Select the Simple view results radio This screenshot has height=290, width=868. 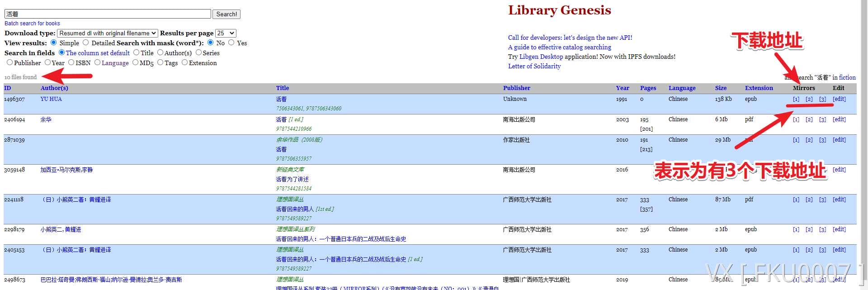click(x=54, y=43)
